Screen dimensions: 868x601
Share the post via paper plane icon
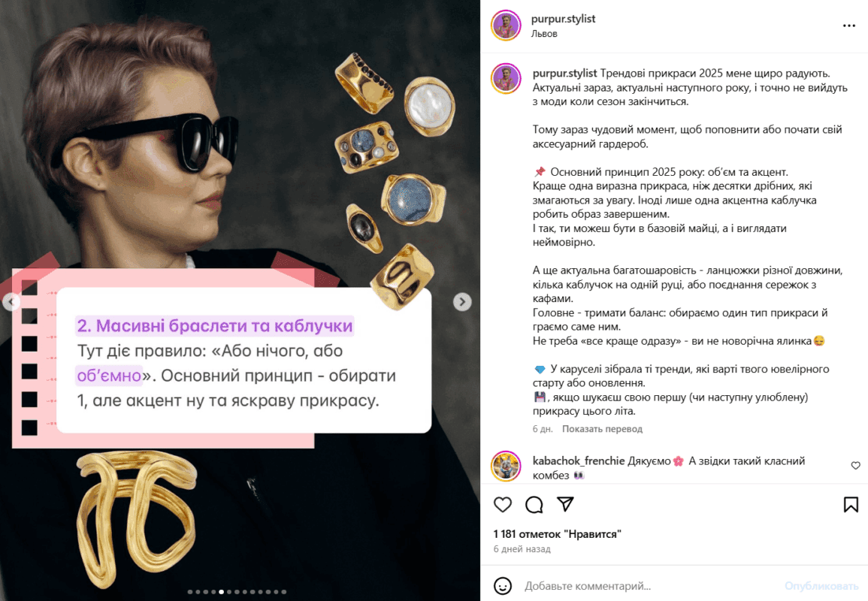[565, 503]
